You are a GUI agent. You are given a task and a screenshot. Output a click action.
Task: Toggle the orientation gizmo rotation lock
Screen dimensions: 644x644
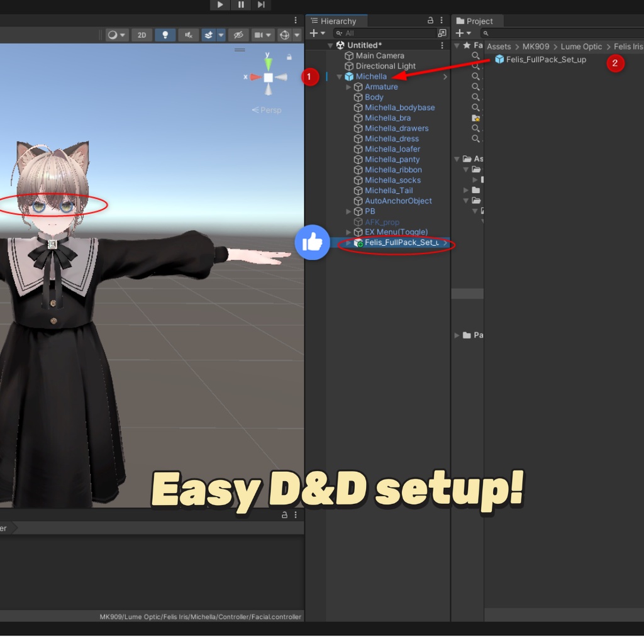click(289, 57)
